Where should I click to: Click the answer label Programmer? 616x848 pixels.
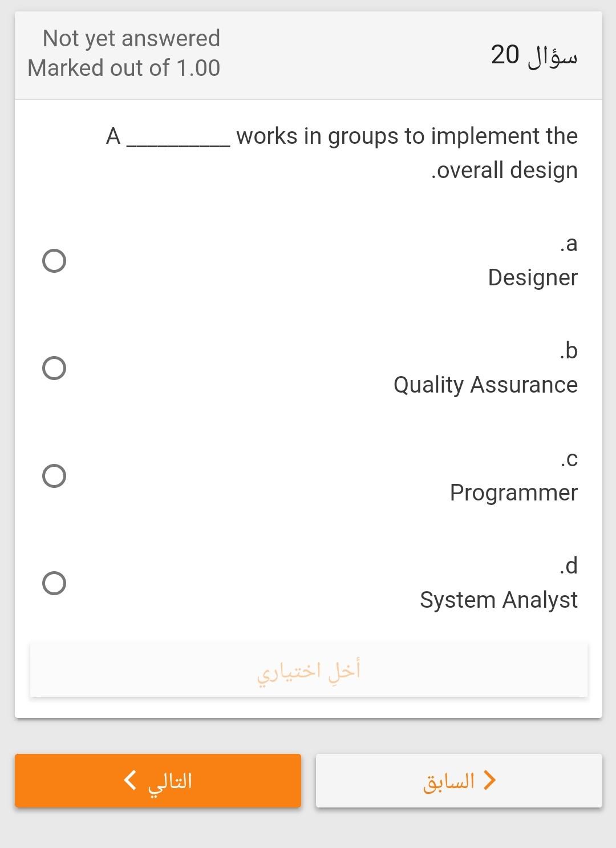(513, 492)
